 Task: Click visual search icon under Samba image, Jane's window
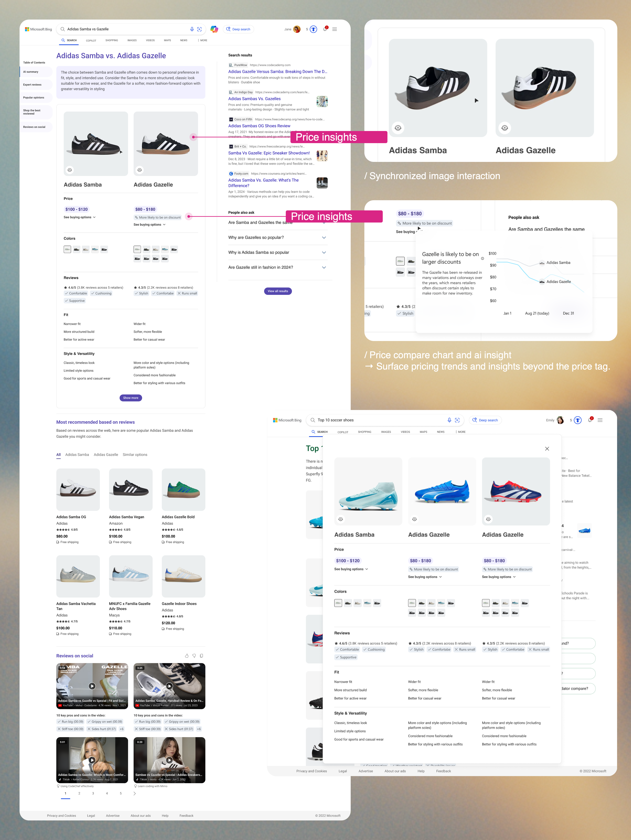pyautogui.click(x=69, y=170)
